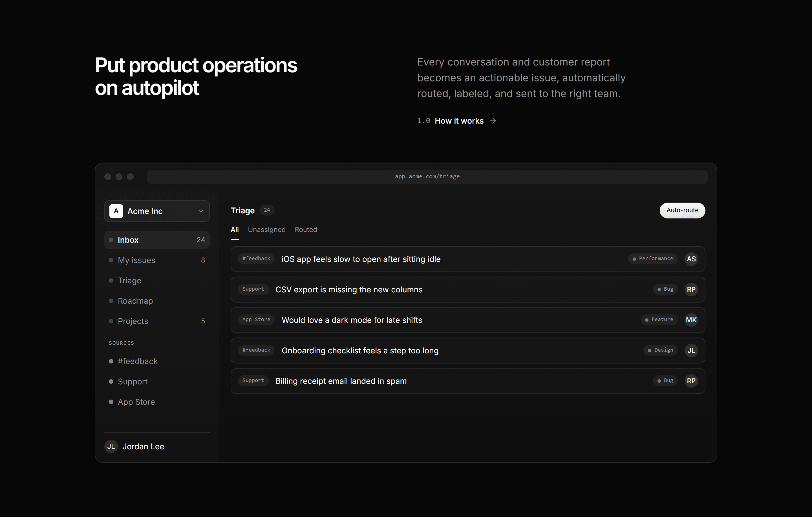Click the Design label
The image size is (812, 517).
click(x=660, y=350)
